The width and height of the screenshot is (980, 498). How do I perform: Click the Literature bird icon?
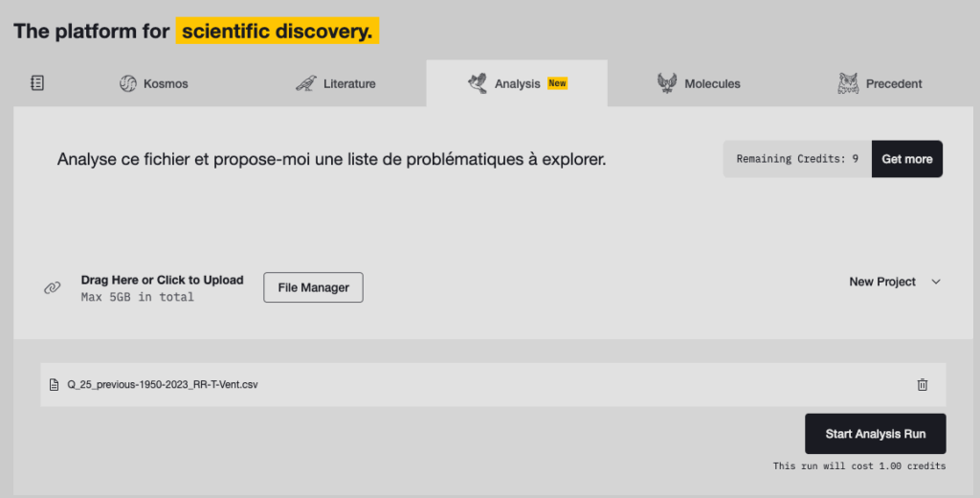[x=305, y=83]
